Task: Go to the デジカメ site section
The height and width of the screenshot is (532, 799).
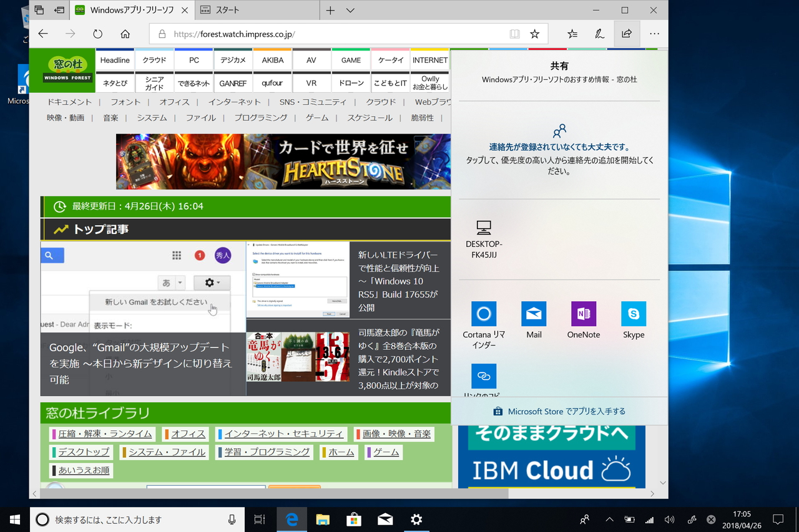Action: point(233,60)
